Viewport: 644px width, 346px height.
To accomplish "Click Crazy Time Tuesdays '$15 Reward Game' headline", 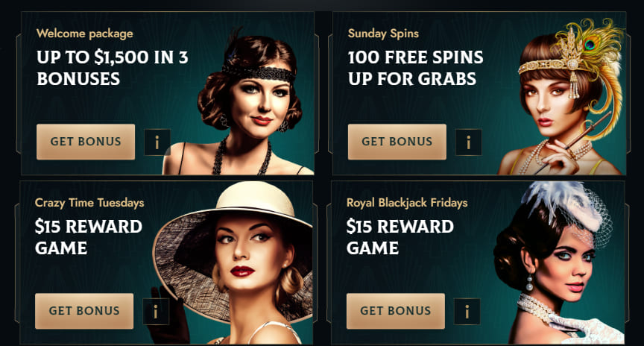I will point(88,237).
